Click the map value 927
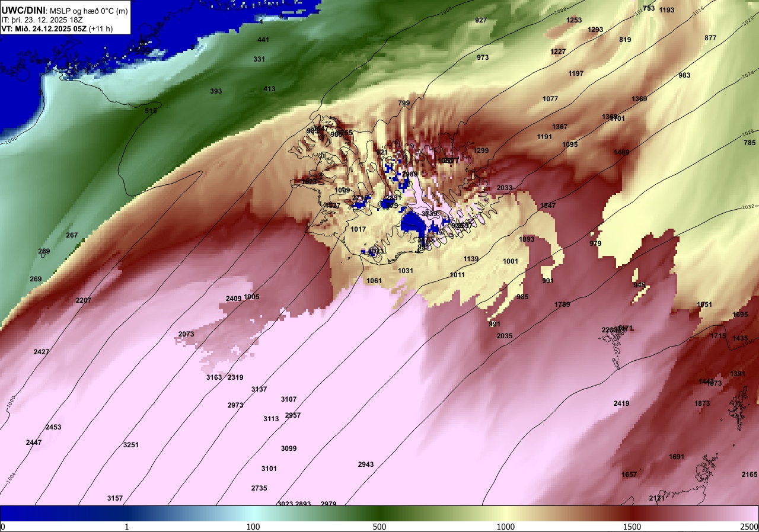759x532 pixels. tap(481, 20)
